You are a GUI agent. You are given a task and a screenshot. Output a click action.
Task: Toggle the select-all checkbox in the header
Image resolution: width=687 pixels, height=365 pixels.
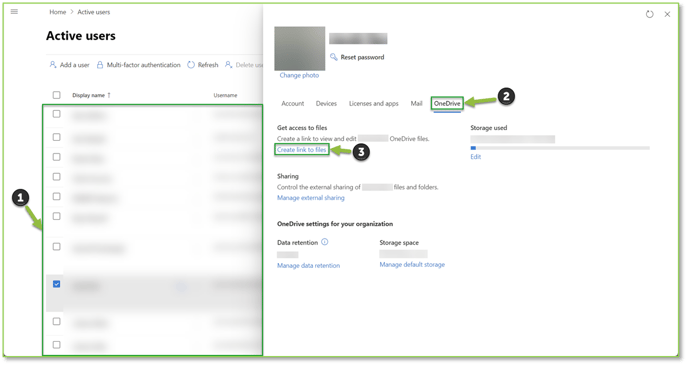point(57,95)
